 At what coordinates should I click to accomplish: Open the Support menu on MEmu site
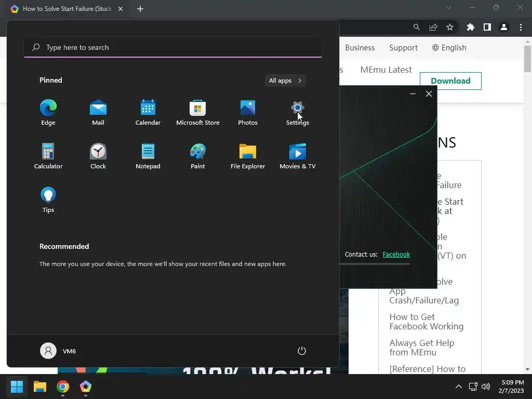tap(403, 48)
